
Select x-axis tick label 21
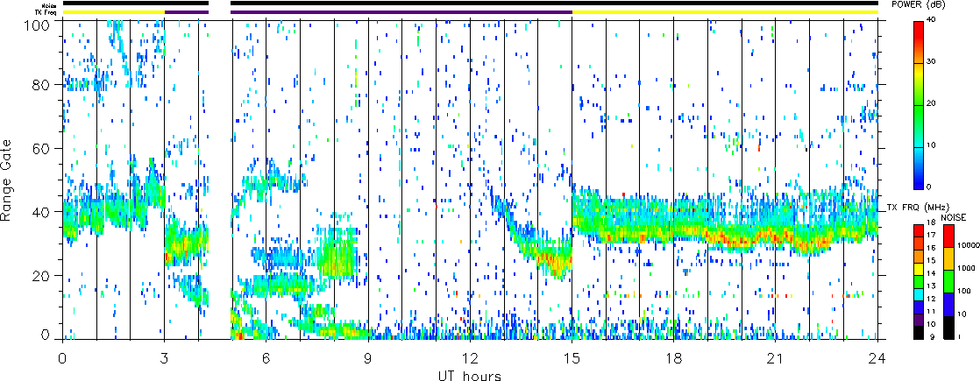pos(776,357)
